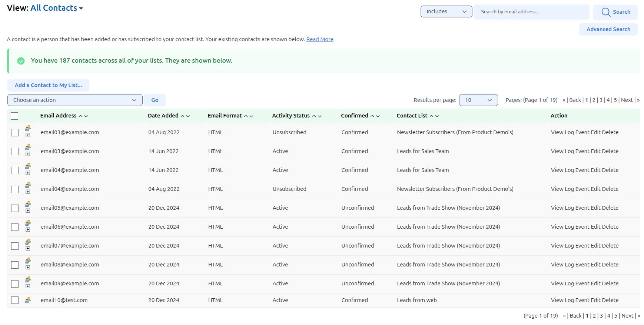Sort Contact List column descending arrow
644x325 pixels.
pos(437,116)
